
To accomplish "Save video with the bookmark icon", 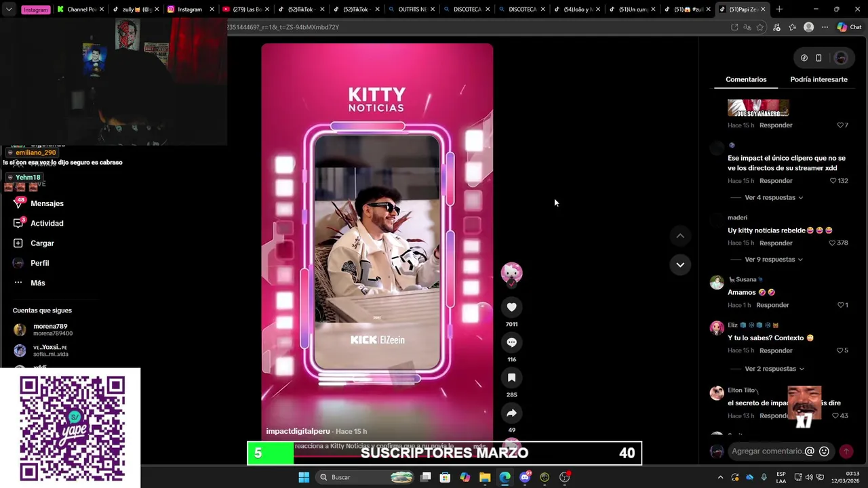I will click(x=511, y=378).
